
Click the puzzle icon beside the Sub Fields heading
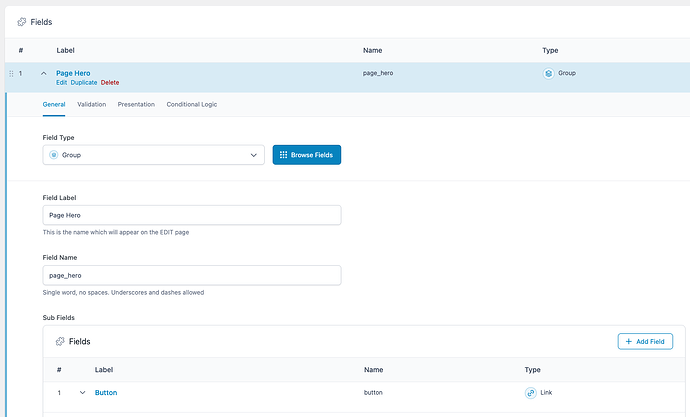[60, 342]
